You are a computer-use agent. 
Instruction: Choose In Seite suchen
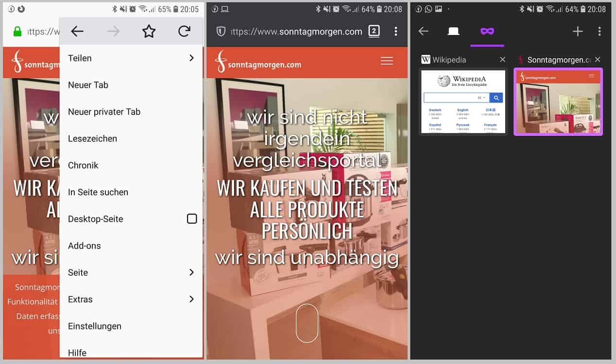click(131, 192)
